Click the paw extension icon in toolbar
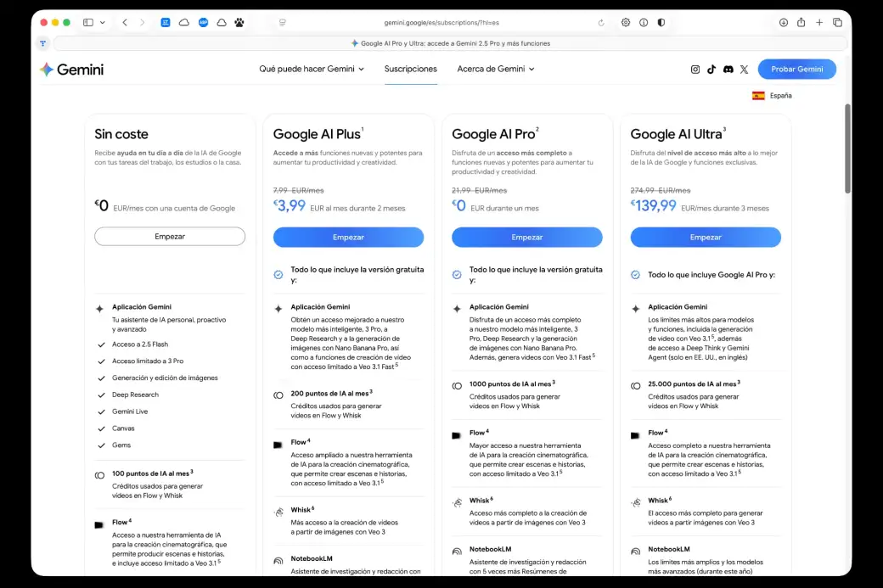883x588 pixels. tap(239, 22)
